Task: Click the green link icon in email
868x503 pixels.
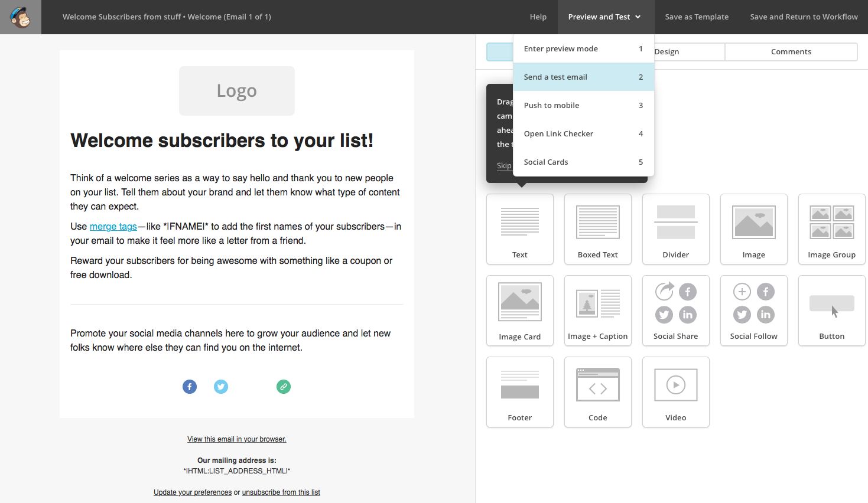Action: tap(284, 387)
